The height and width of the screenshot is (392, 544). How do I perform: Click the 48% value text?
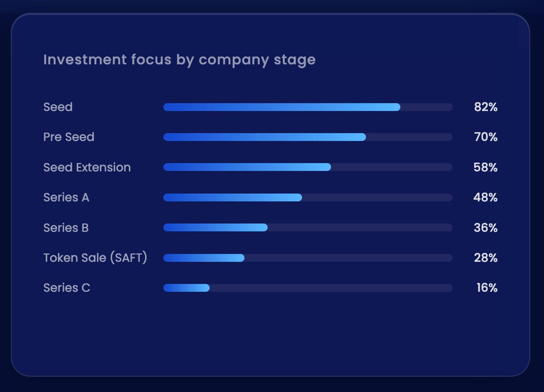[485, 197]
